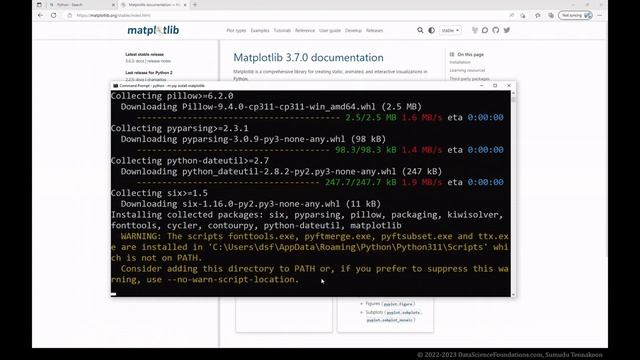Click the pyparsing download progress bar in the terminal
The image size is (640, 360).
pos(233,150)
